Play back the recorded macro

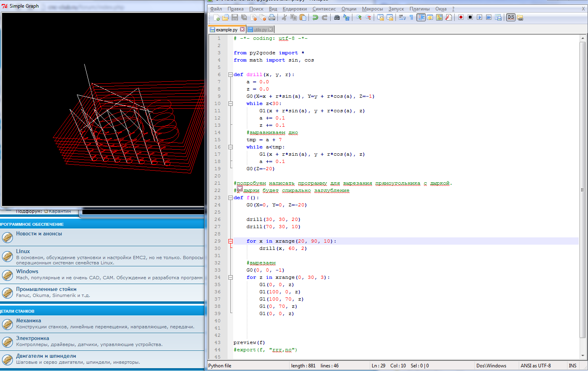(x=479, y=17)
